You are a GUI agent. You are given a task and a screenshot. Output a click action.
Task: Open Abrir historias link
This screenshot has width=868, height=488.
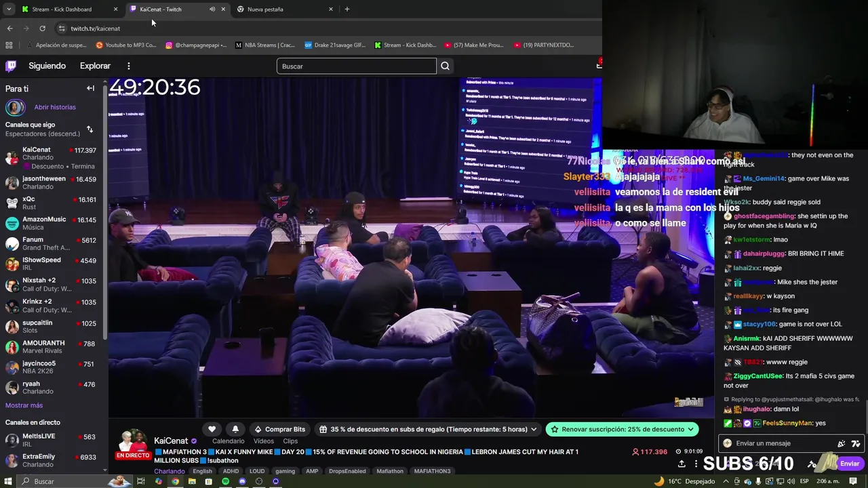(55, 107)
